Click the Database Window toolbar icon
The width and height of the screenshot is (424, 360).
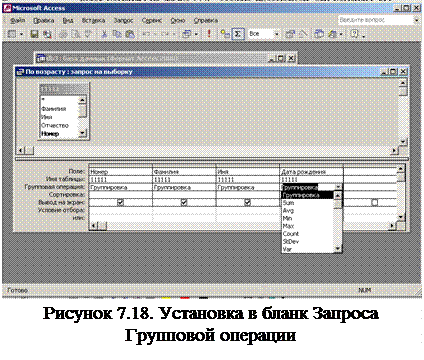pyautogui.click(x=319, y=34)
